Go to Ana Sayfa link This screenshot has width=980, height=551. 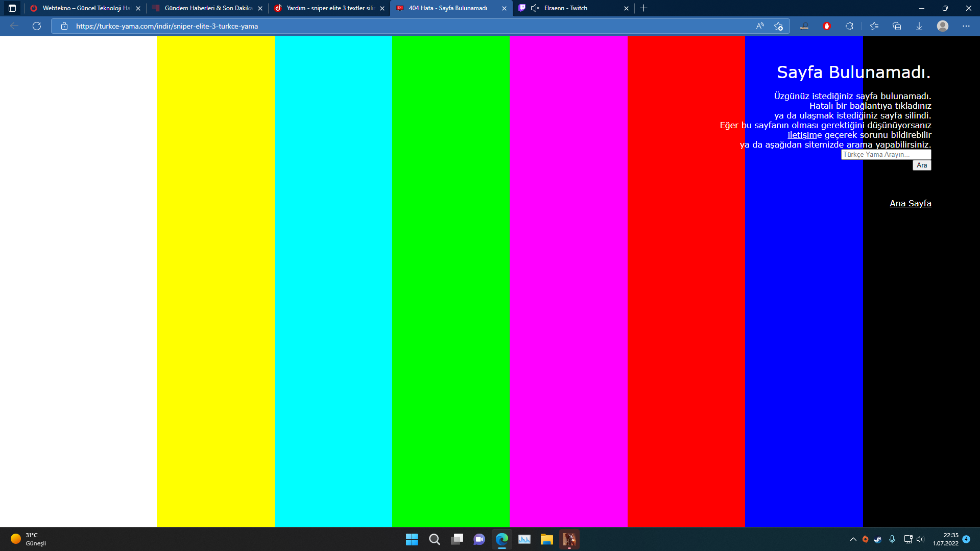click(911, 203)
